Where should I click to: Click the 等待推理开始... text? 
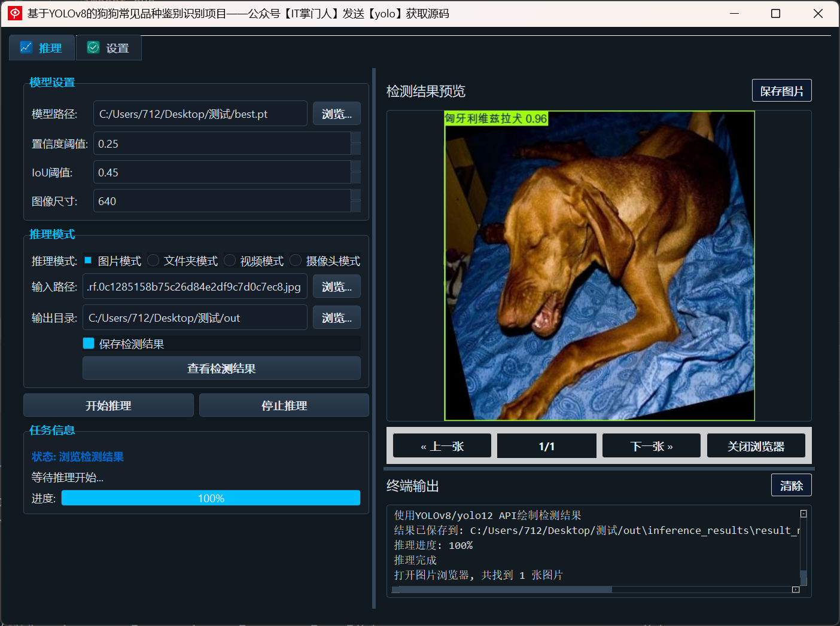click(68, 478)
